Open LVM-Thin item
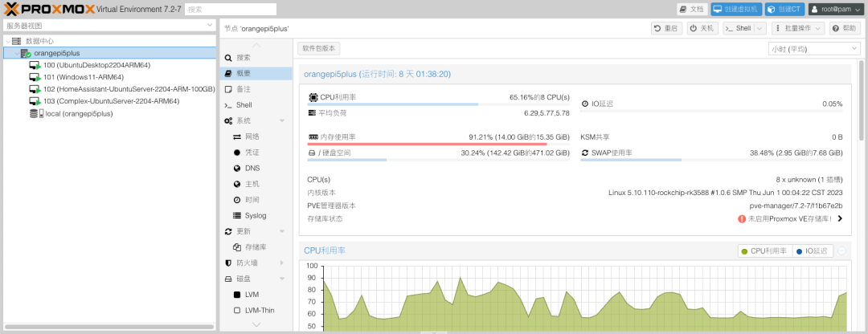Screen dimensions: 868x334 pos(256,310)
